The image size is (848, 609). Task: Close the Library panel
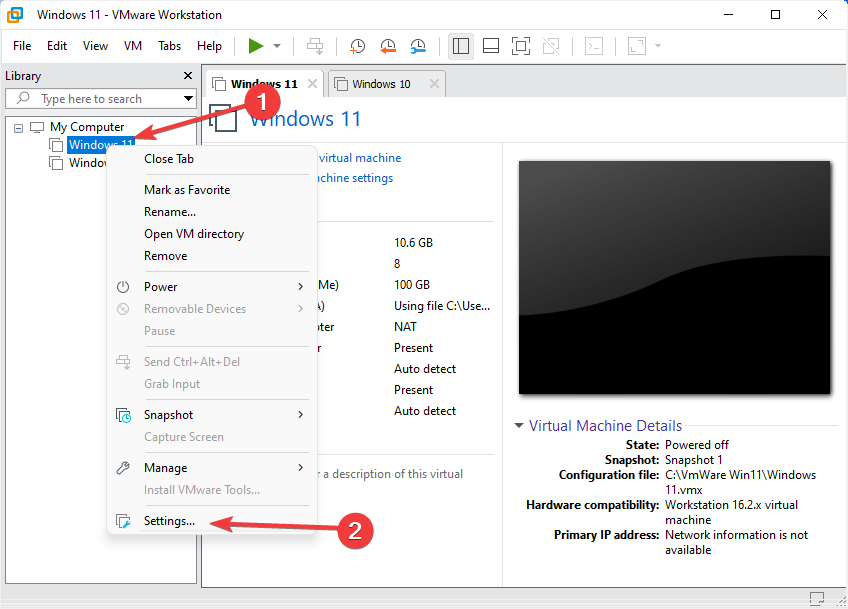point(188,76)
